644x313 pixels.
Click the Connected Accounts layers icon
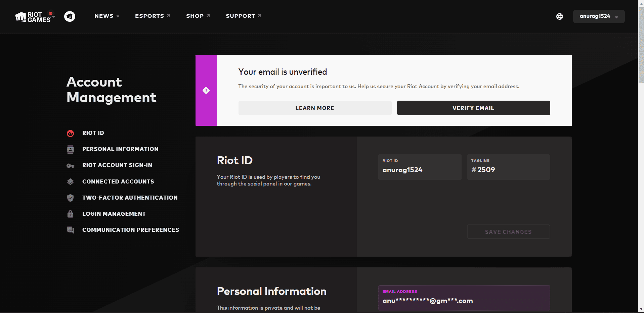tap(70, 181)
